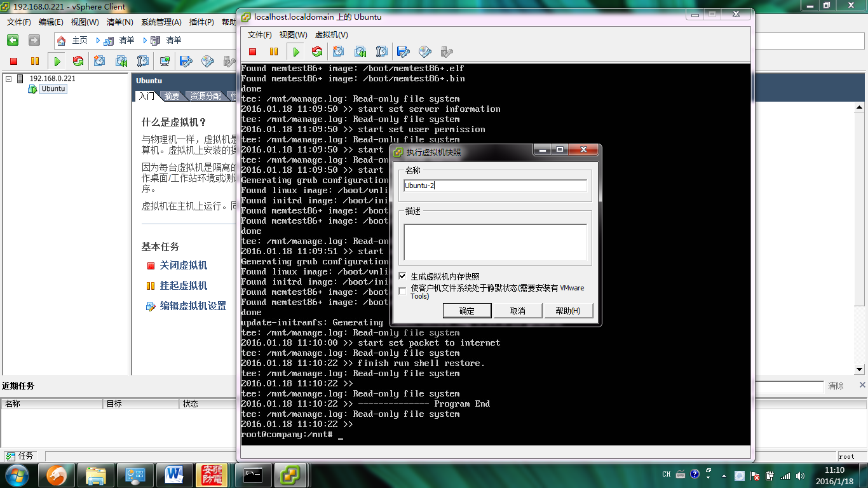Click take snapshot icon in Ubuntu console toolbar
868x488 pixels.
click(x=339, y=51)
